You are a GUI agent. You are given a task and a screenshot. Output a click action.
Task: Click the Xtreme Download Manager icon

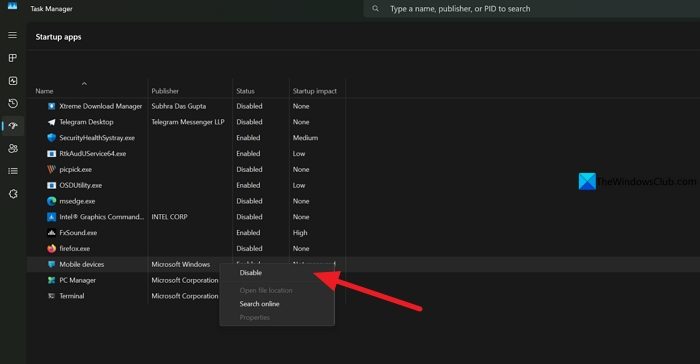click(51, 106)
